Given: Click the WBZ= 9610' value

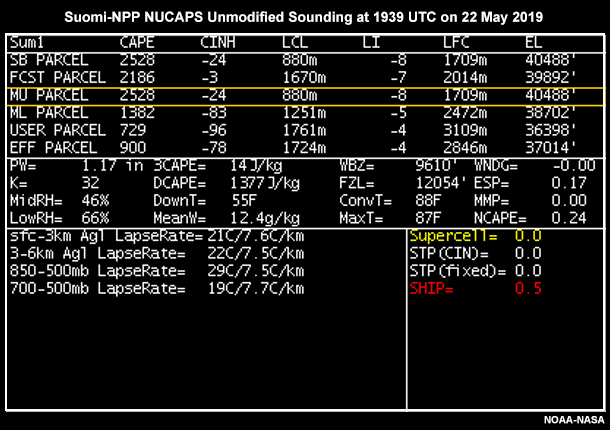Looking at the screenshot, I should [x=436, y=166].
